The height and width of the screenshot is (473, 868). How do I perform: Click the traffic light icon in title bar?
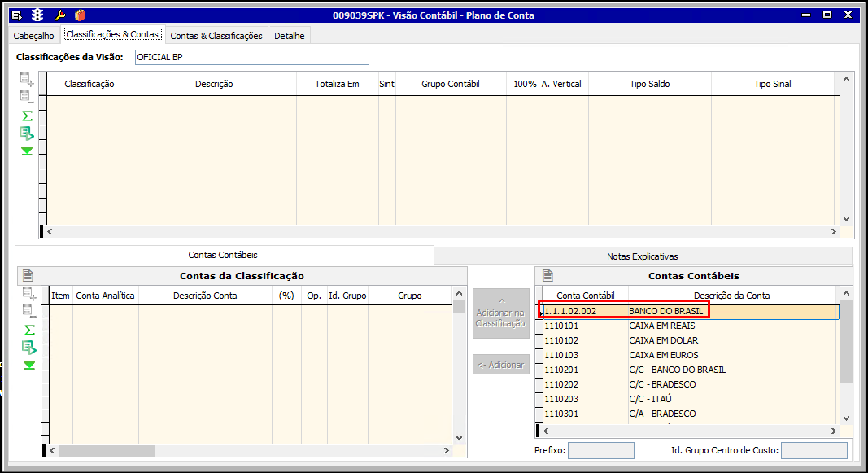(37, 15)
